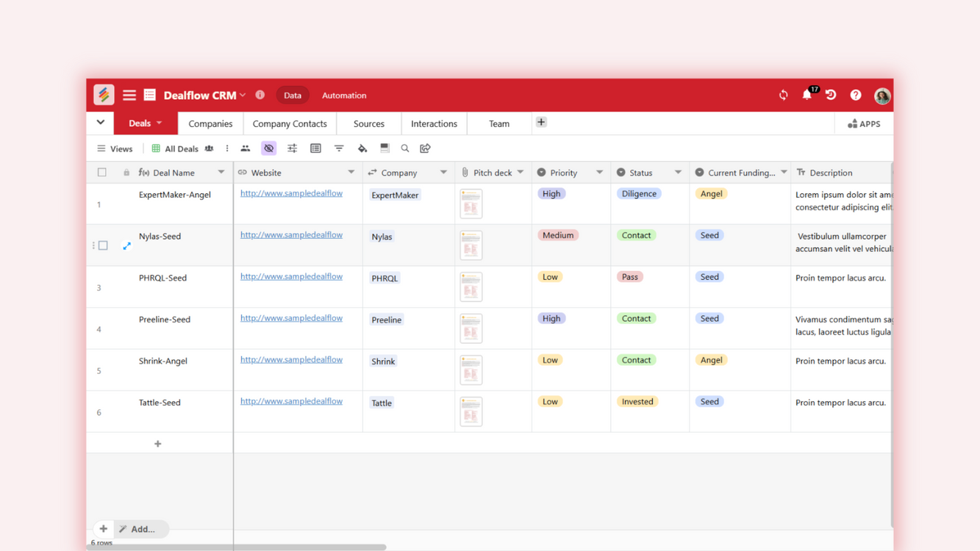980x551 pixels.
Task: Click the group rows list icon
Action: pyautogui.click(x=315, y=148)
